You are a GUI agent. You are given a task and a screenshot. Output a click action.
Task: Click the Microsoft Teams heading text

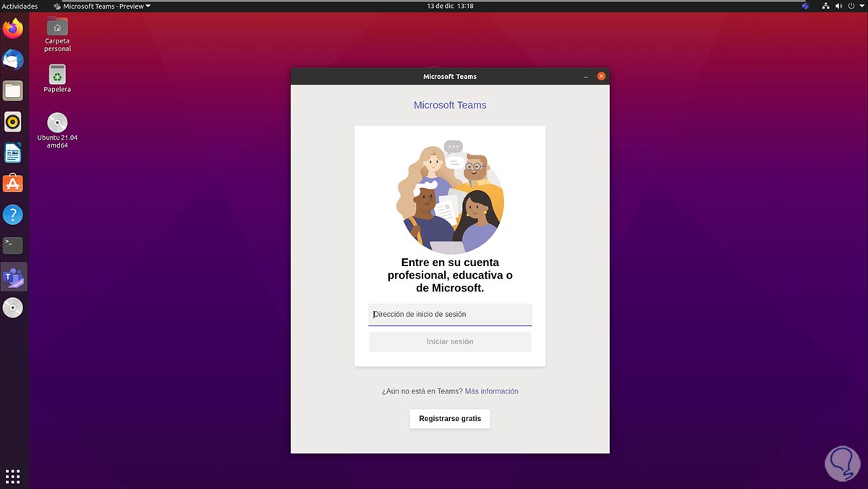pyautogui.click(x=450, y=105)
